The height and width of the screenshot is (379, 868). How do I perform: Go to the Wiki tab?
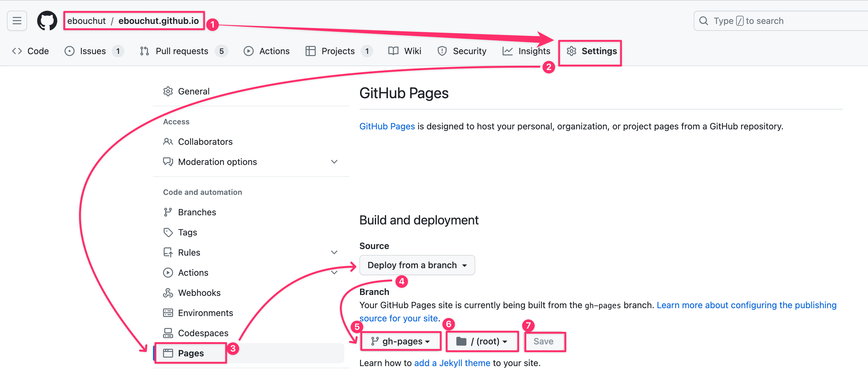click(x=405, y=51)
